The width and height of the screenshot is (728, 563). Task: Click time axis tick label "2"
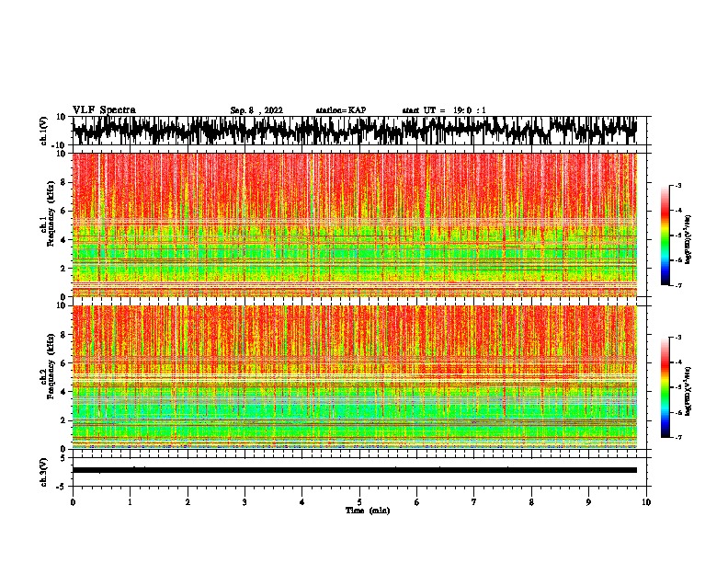point(188,502)
